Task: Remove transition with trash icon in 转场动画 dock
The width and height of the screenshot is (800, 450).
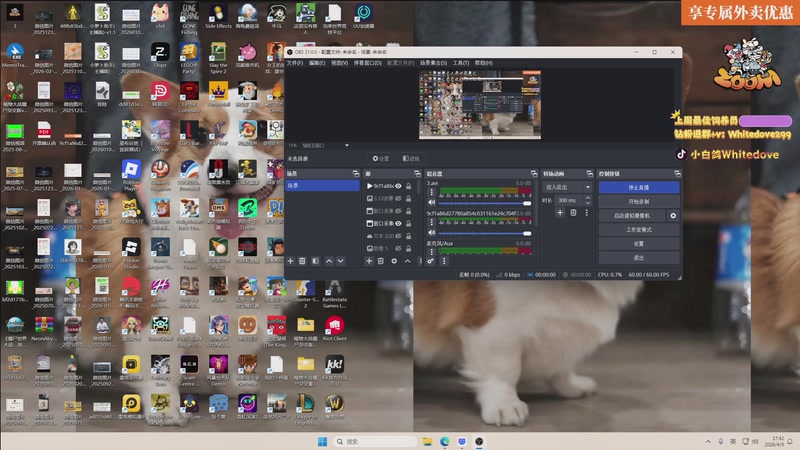Action: point(573,213)
